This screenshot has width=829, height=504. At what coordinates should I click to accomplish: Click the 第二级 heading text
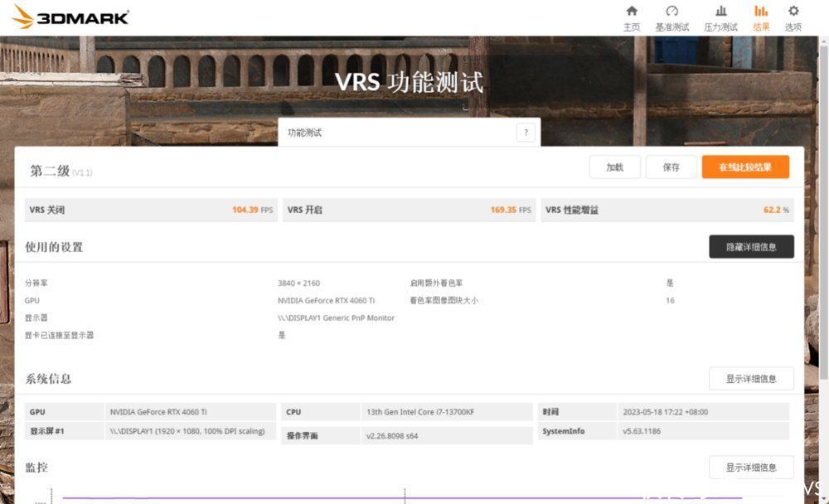50,171
